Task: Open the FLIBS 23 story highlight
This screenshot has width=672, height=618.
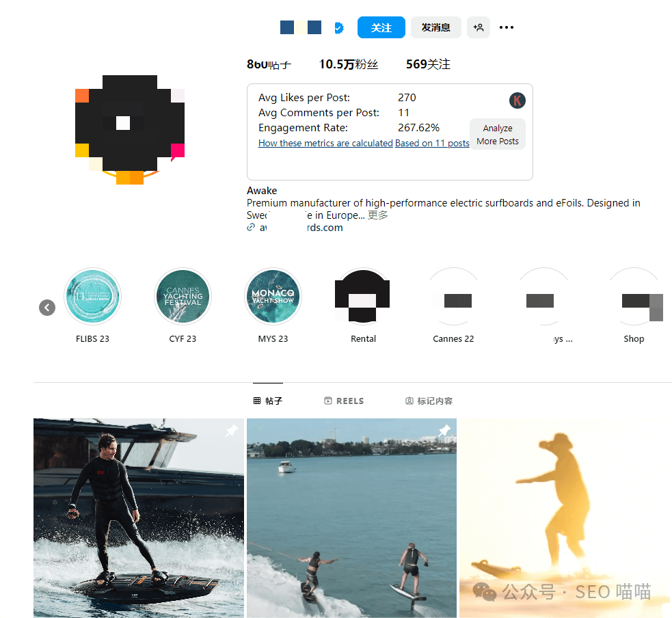Action: pos(92,296)
